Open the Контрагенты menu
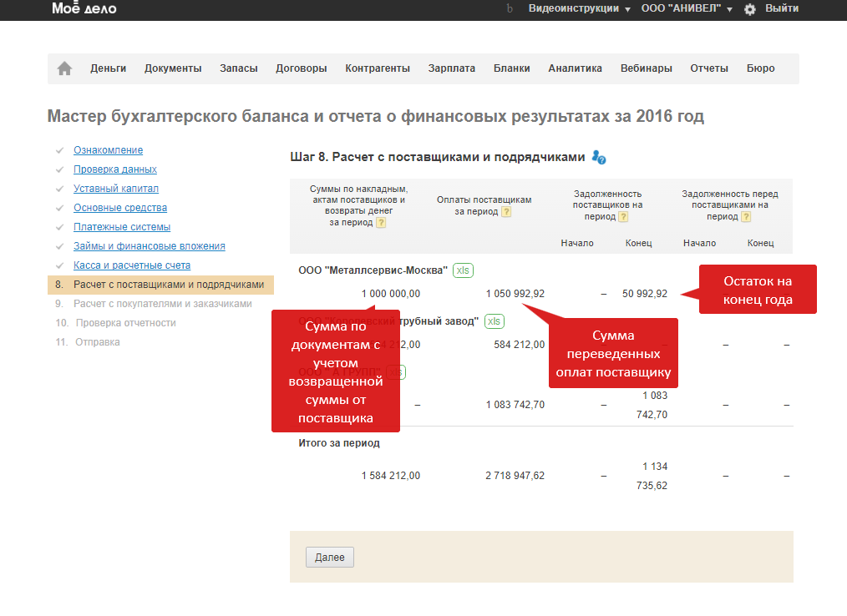847x616 pixels. (378, 68)
